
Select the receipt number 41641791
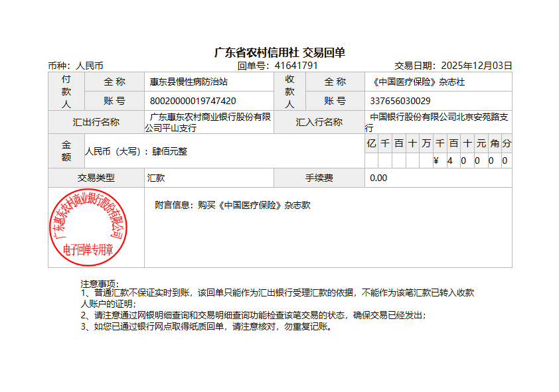click(x=296, y=66)
